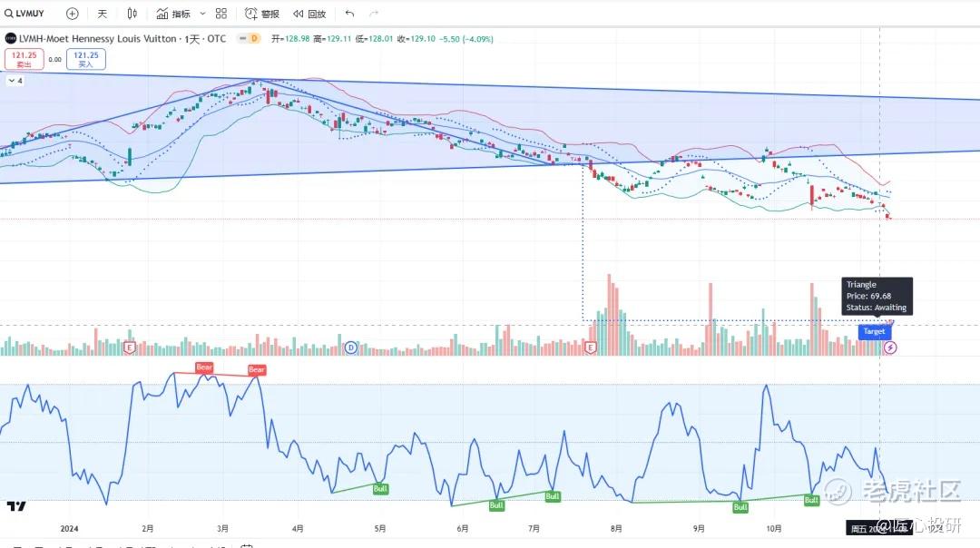
Task: Click the 高=129.11 high value
Action: point(332,39)
